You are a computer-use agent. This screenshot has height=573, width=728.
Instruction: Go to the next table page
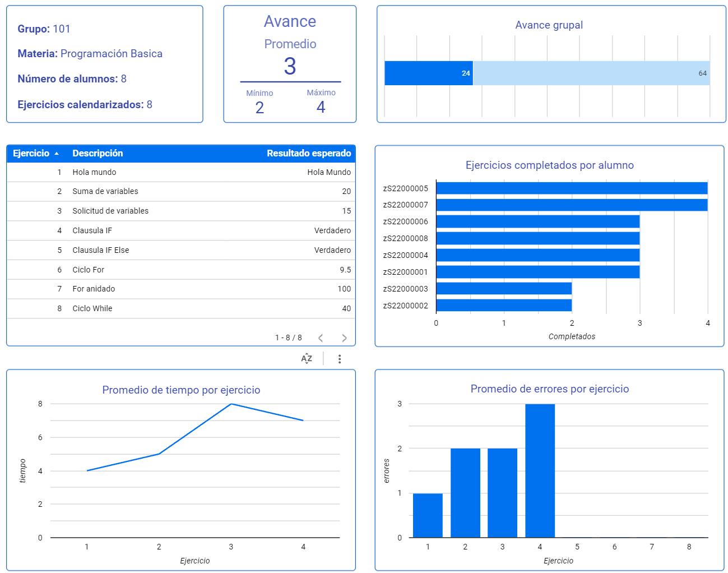[x=344, y=338]
